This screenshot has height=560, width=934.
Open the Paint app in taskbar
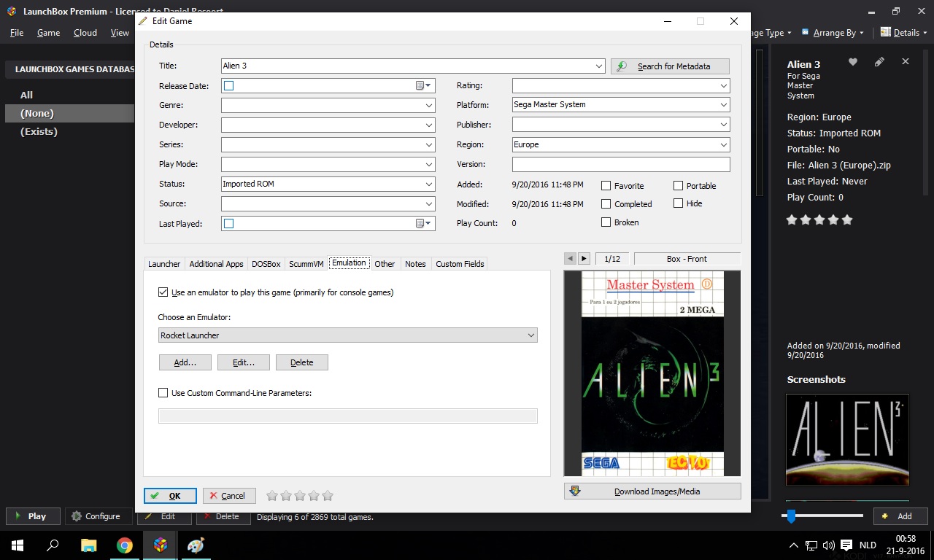coord(196,545)
